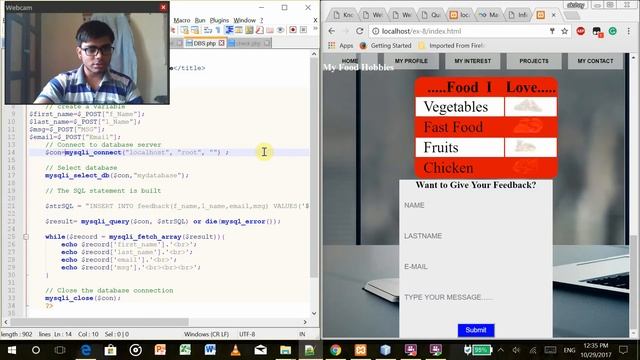
Task: Go back in the Chrome browser
Action: pos(332,31)
